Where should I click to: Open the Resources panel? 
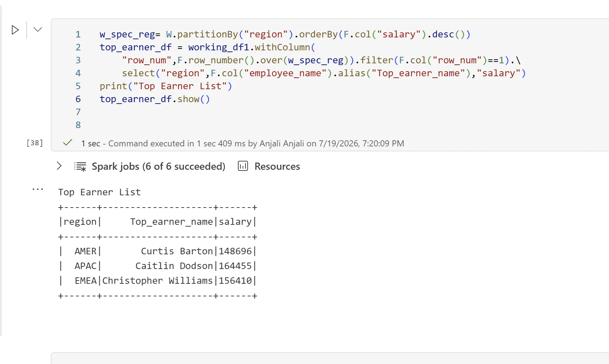(x=277, y=167)
